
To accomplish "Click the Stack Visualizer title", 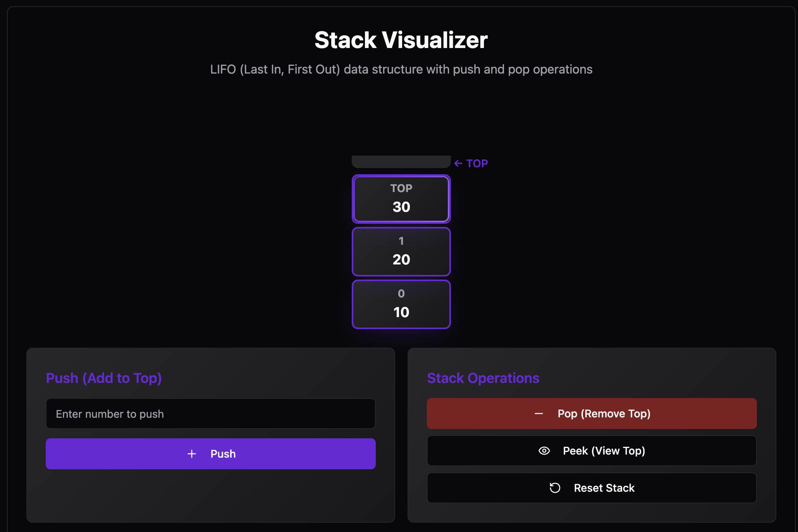I will click(x=401, y=40).
